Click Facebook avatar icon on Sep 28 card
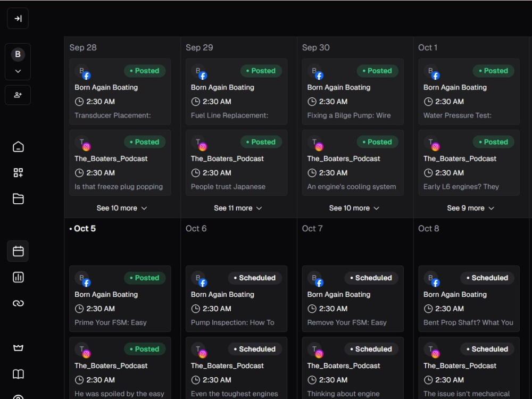This screenshot has height=399, width=532. (x=82, y=72)
